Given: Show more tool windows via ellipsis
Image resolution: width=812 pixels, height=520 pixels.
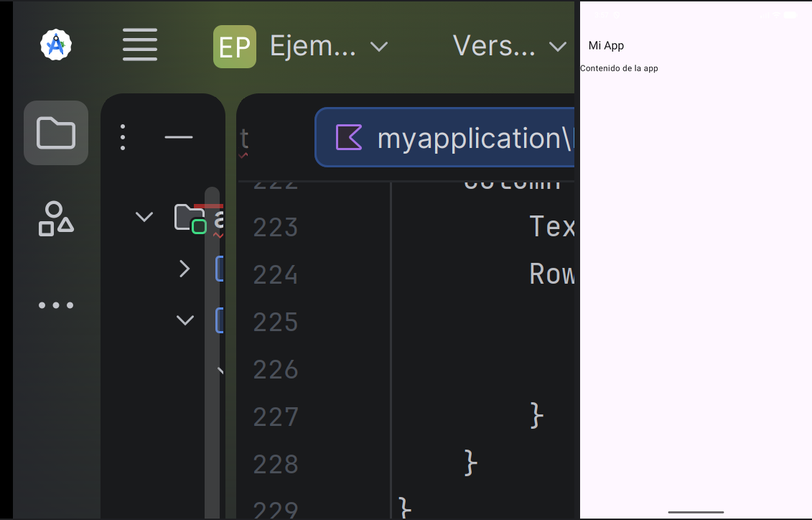Looking at the screenshot, I should (x=56, y=305).
